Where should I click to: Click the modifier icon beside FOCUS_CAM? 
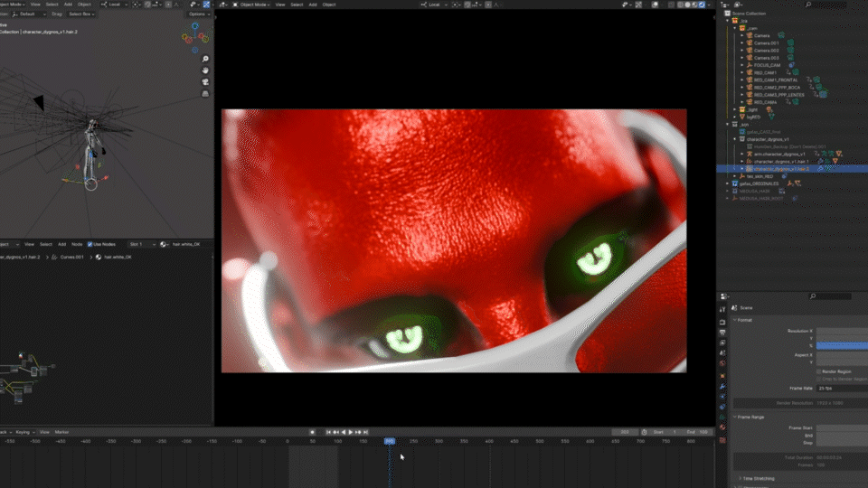[792, 65]
